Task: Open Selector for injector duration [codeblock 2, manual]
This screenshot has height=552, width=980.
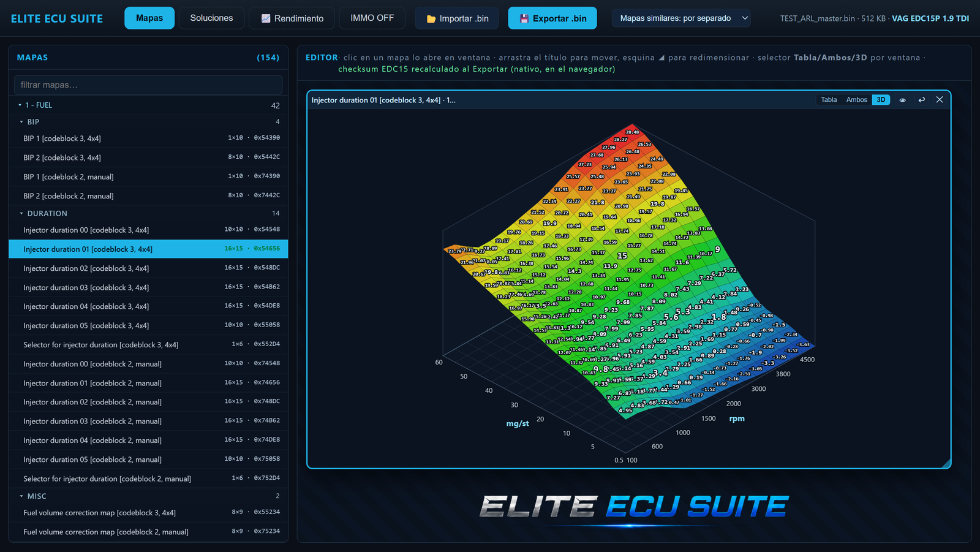Action: point(148,478)
